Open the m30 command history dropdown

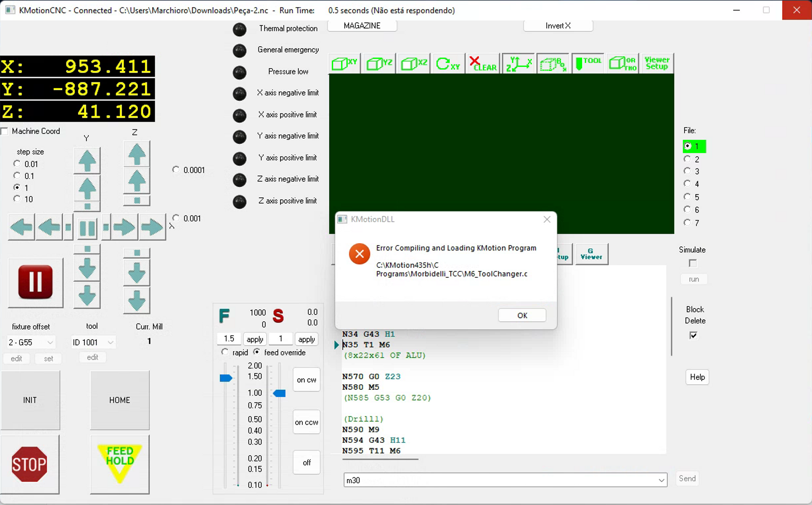(x=661, y=480)
